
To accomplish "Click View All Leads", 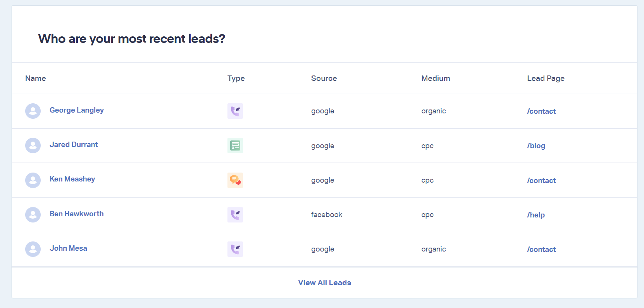I will click(324, 283).
